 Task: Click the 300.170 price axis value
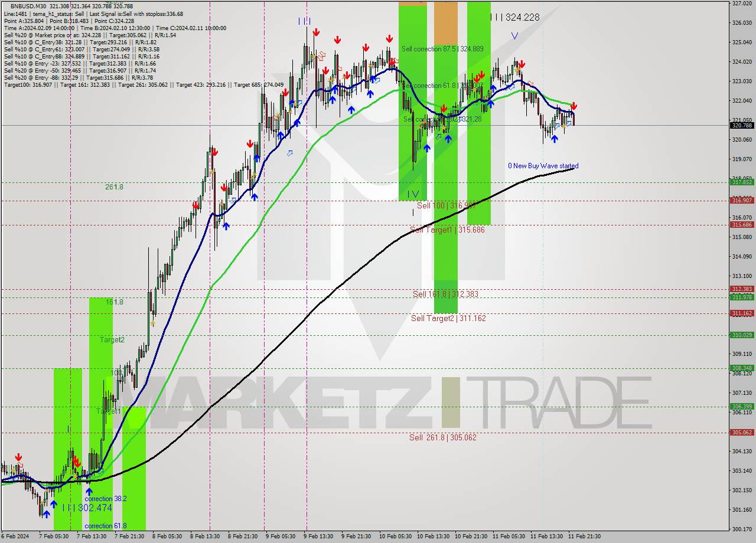pos(742,529)
